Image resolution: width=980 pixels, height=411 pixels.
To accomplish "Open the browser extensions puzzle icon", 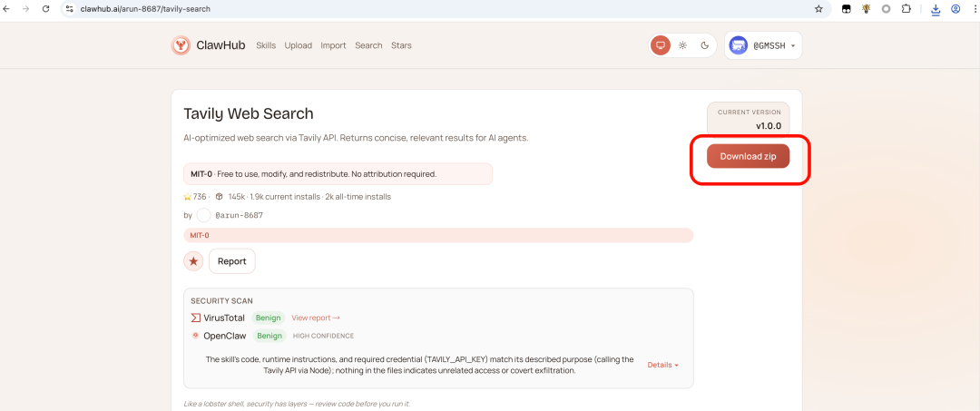I will [906, 9].
